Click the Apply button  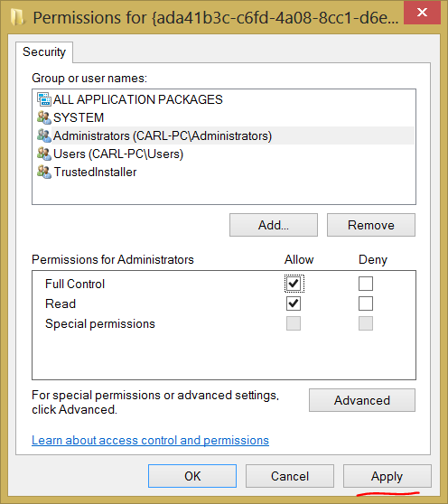click(x=387, y=476)
